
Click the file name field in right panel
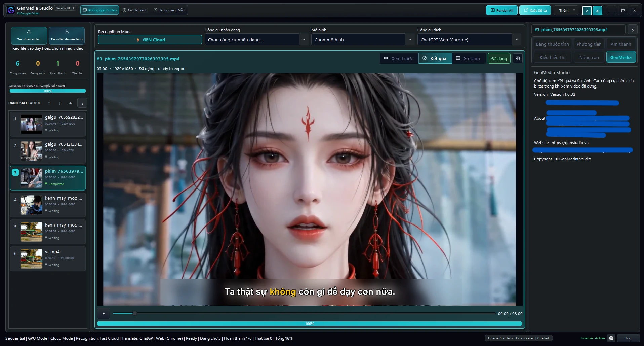click(578, 30)
